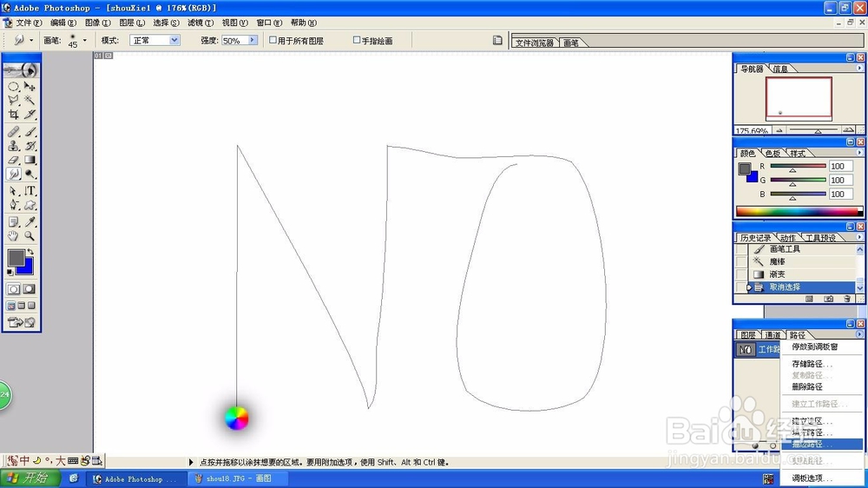Image resolution: width=868 pixels, height=488 pixels.
Task: Switch to the 色板 tab
Action: pos(773,153)
